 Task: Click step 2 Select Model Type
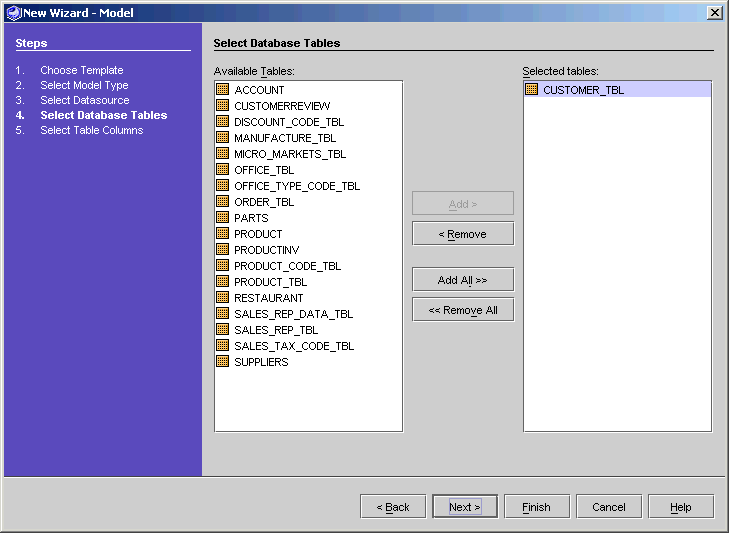click(x=84, y=85)
